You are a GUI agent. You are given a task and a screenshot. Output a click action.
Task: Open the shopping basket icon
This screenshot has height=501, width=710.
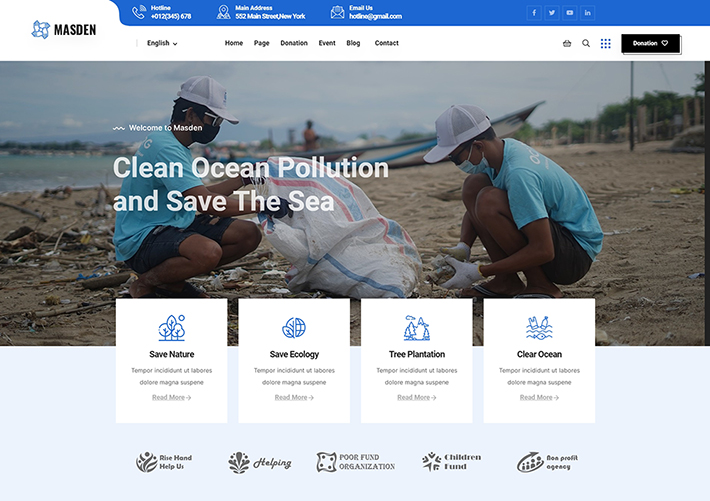(x=567, y=43)
